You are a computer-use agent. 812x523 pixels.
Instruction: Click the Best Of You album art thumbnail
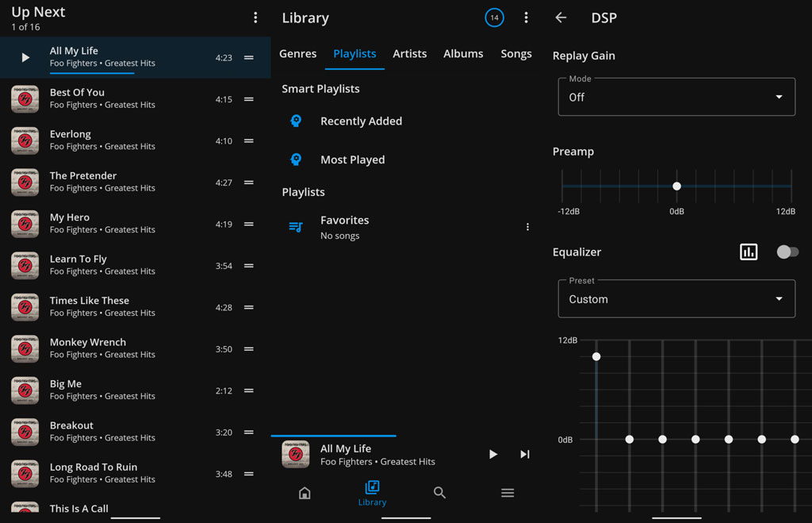[x=25, y=99]
